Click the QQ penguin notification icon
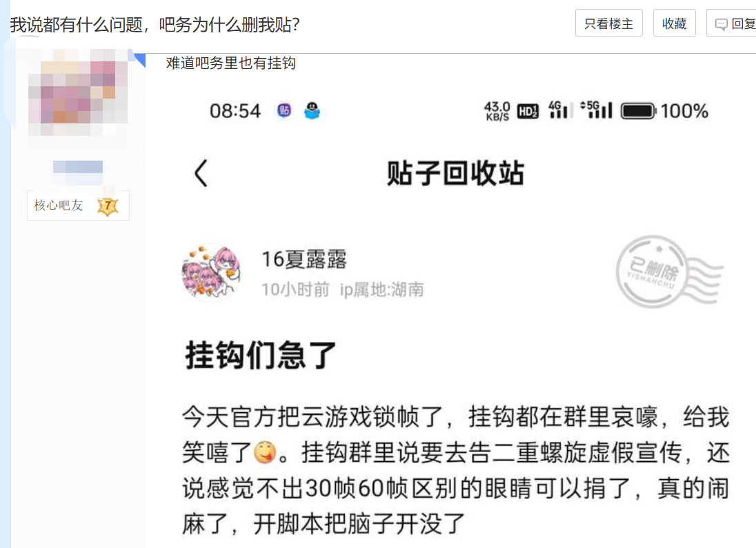756x548 pixels. point(312,111)
